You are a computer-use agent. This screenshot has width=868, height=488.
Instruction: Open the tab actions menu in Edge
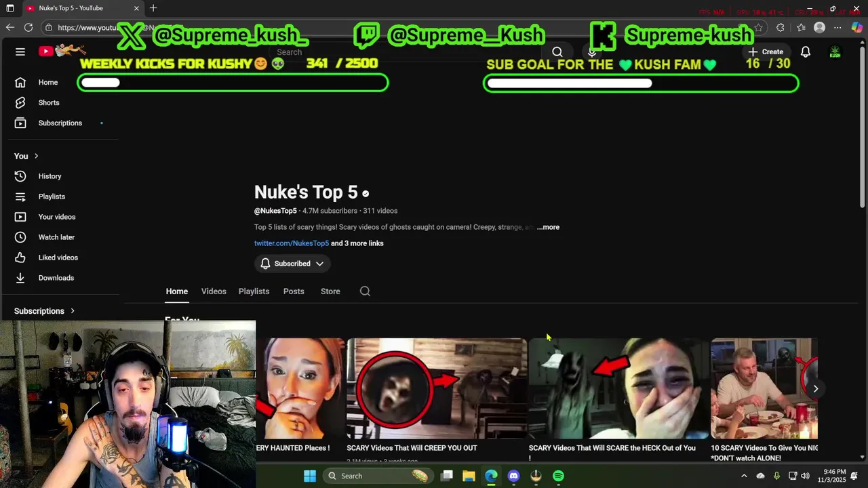pos(9,8)
